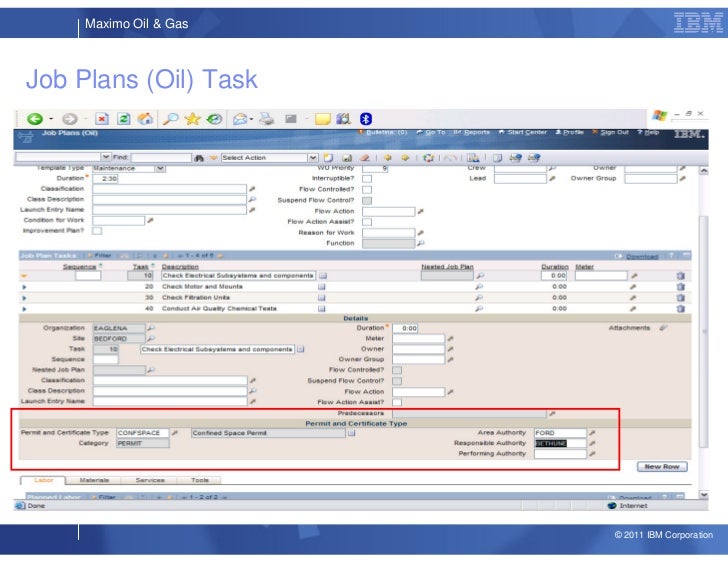The width and height of the screenshot is (728, 563).
Task: Switch to the Tools tab
Action: pos(200,480)
